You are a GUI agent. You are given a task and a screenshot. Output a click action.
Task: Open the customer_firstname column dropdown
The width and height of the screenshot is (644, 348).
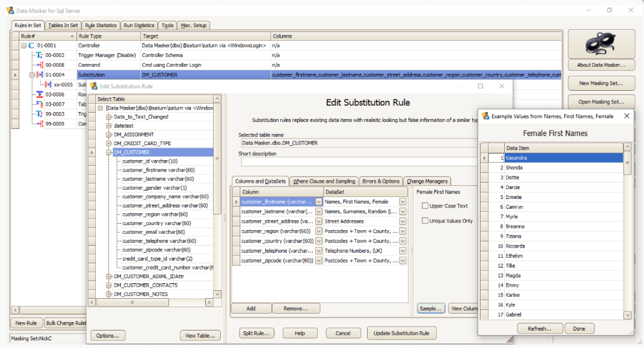click(x=318, y=202)
